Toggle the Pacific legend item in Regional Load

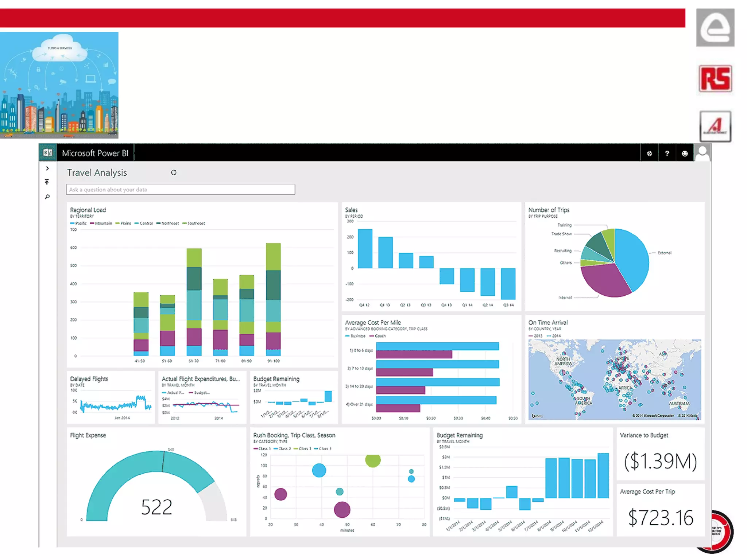click(79, 223)
